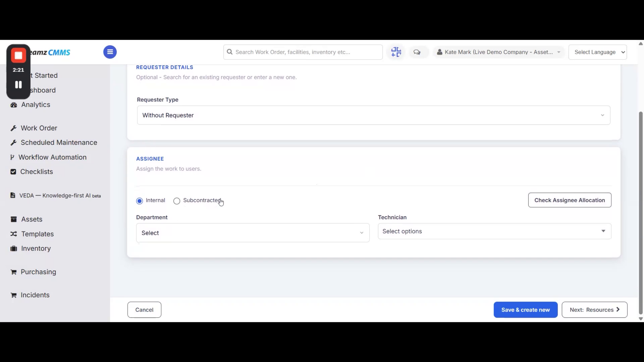Click the Checklists checkmark icon
This screenshot has width=644, height=362.
pos(13,172)
